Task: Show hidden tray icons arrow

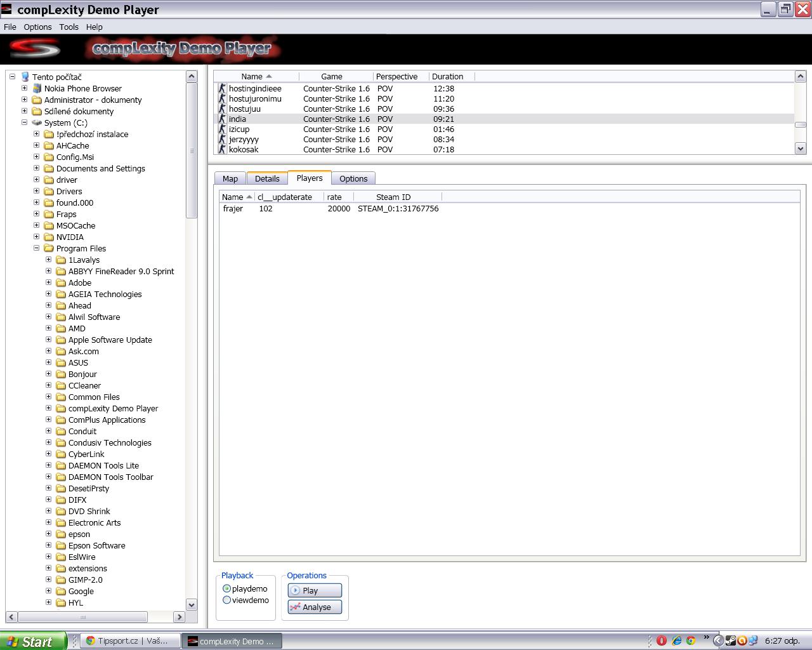Action: (718, 641)
